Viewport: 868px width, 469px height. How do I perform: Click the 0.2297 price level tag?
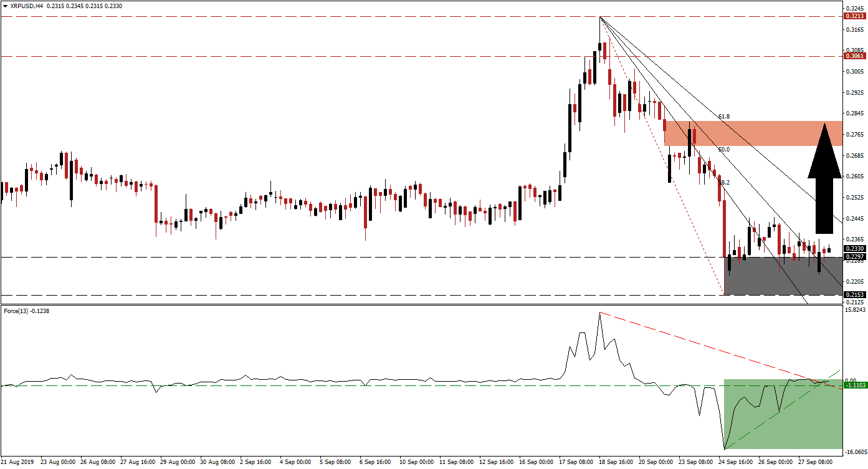pos(853,256)
